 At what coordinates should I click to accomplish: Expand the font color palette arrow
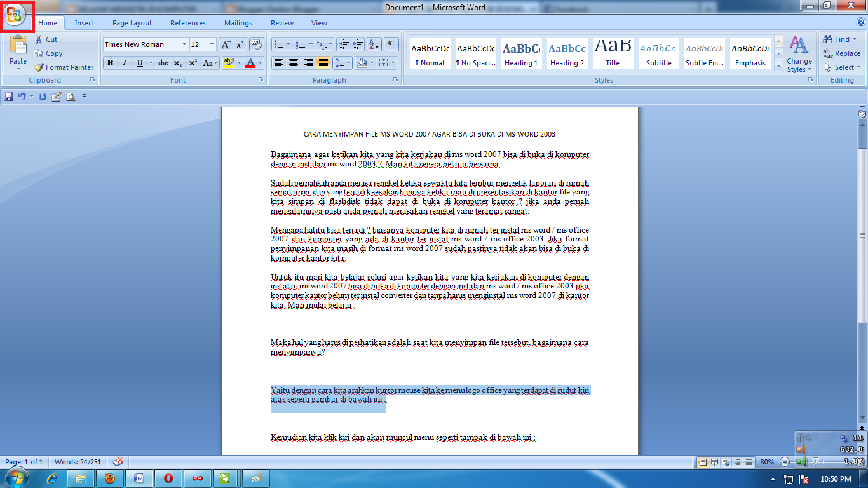[x=261, y=63]
